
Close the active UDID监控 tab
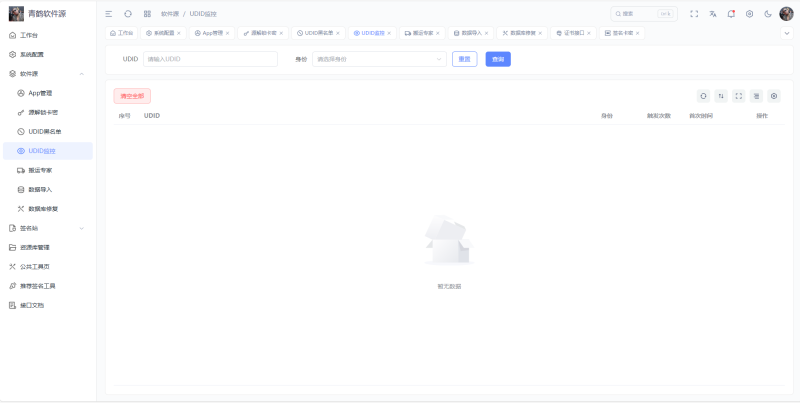pyautogui.click(x=389, y=33)
